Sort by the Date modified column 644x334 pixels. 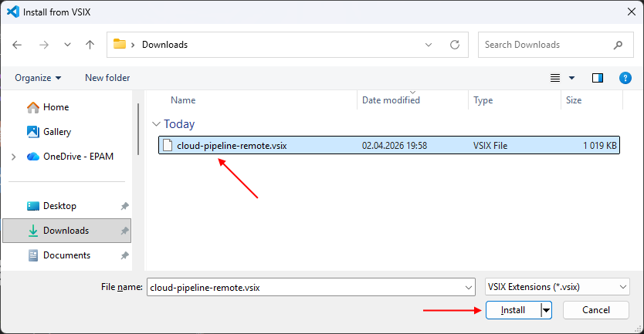[391, 100]
